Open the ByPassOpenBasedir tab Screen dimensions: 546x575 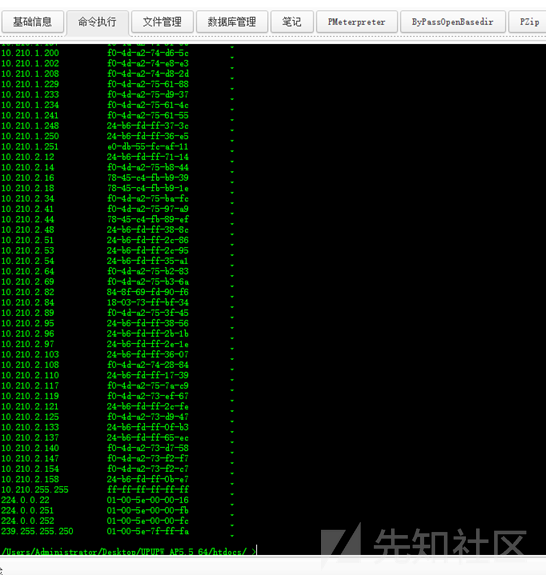[x=453, y=22]
